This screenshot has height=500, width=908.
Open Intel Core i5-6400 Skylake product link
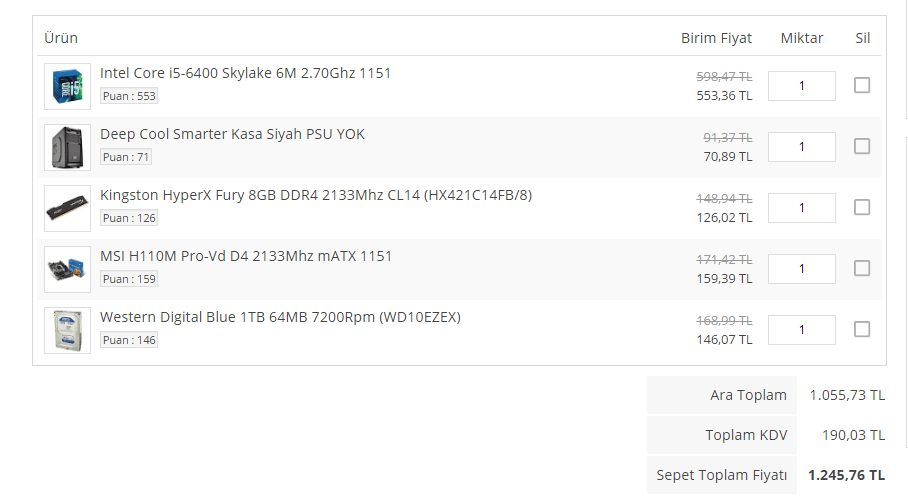tap(245, 73)
